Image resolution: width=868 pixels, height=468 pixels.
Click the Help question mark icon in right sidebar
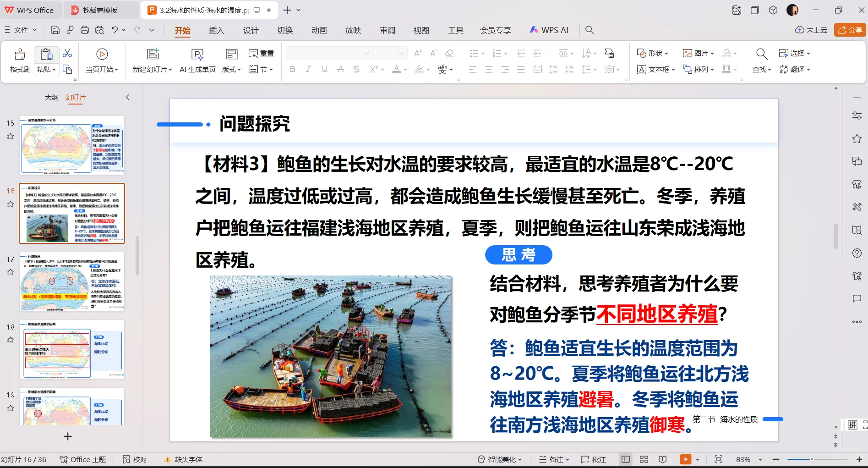(857, 253)
